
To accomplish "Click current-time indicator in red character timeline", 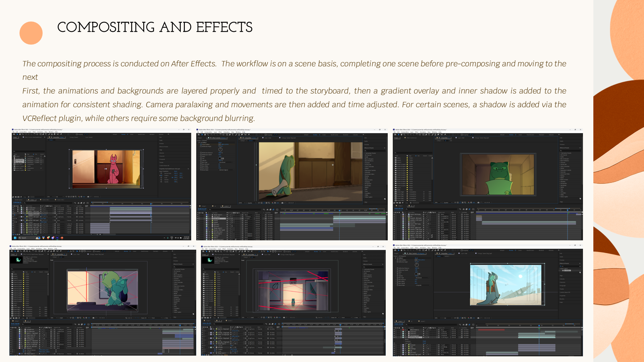I will (x=151, y=204).
